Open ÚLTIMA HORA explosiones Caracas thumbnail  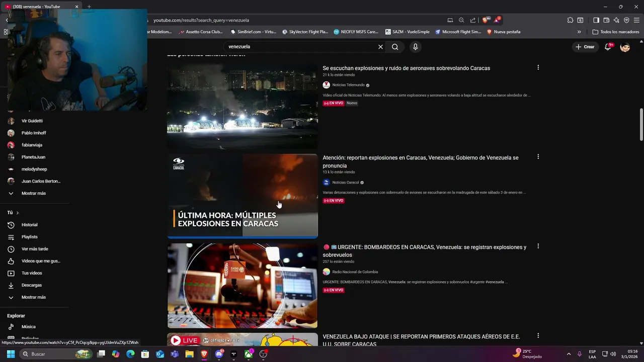(x=243, y=196)
